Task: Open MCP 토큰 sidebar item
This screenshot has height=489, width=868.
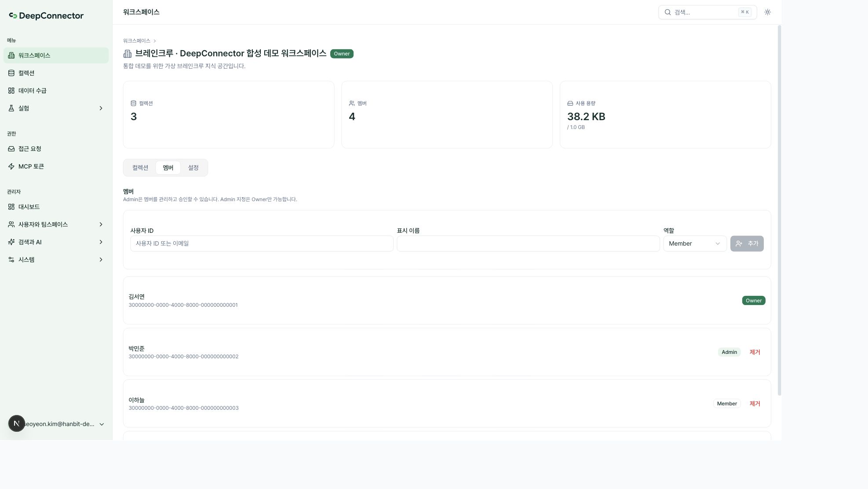Action: (x=56, y=166)
